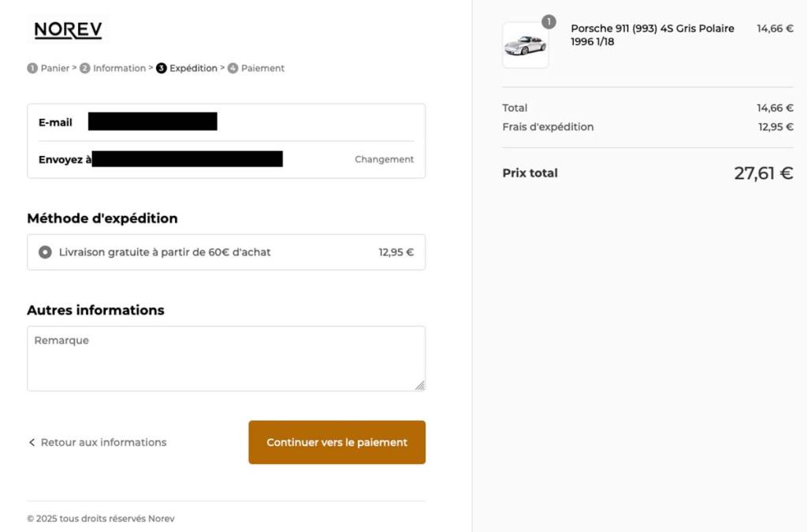807x532 pixels.
Task: Click the NOREV logo
Action: pyautogui.click(x=68, y=31)
